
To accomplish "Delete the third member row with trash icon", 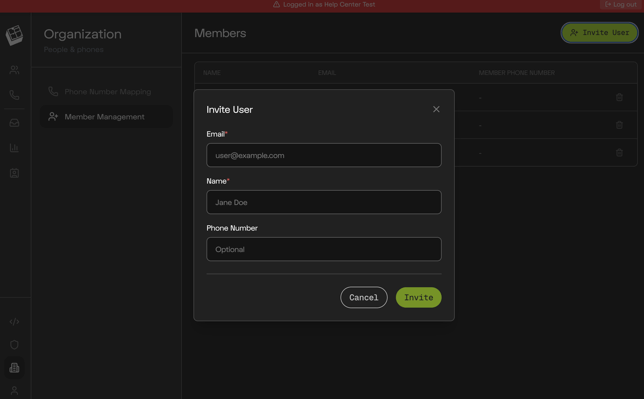I will click(x=619, y=152).
